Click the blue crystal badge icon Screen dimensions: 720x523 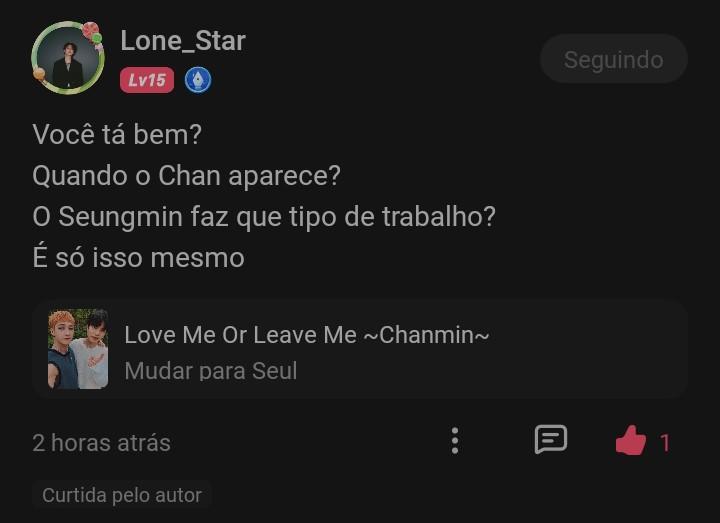click(198, 80)
